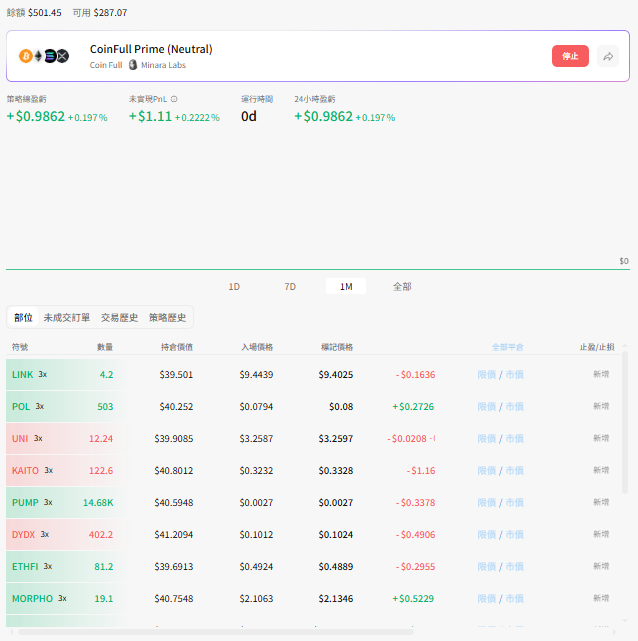Click the scroll-up arrow of positions table
638x641 pixels.
pos(625,346)
